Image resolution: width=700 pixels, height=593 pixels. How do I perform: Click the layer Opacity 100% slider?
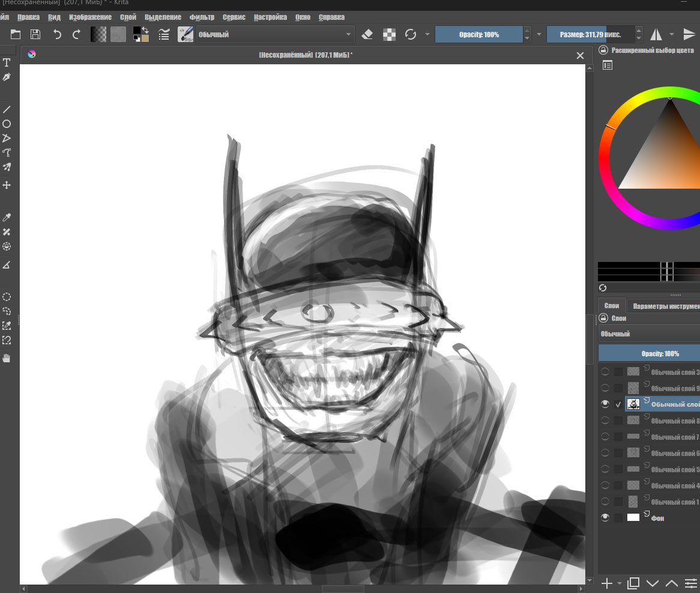[649, 353]
